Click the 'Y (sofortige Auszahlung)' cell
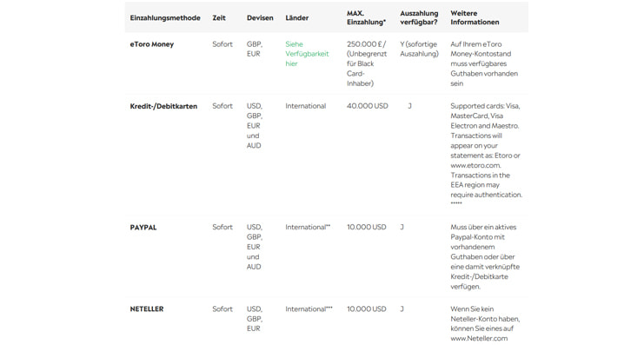This screenshot has height=345, width=644. (420, 49)
